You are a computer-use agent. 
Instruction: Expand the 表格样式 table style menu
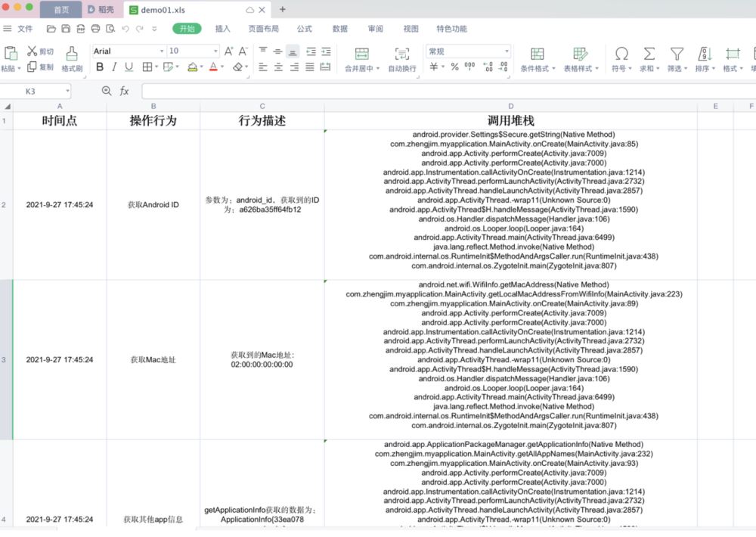tap(597, 69)
